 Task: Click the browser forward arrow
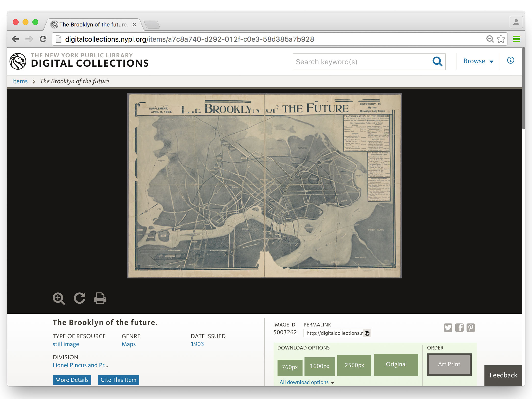(x=29, y=39)
